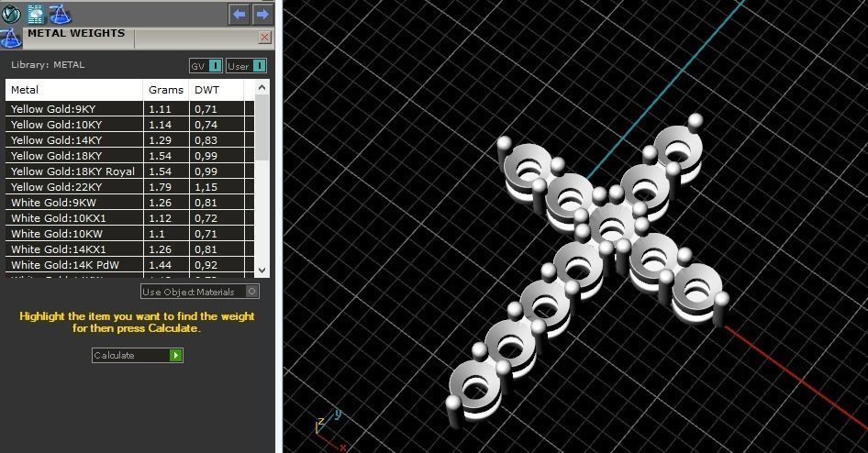Select the Yellow Gold:14KY row
The width and height of the screenshot is (868, 453).
[129, 140]
